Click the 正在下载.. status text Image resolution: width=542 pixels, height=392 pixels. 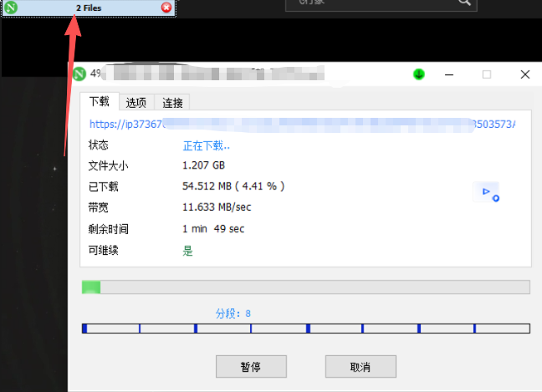pyautogui.click(x=207, y=145)
